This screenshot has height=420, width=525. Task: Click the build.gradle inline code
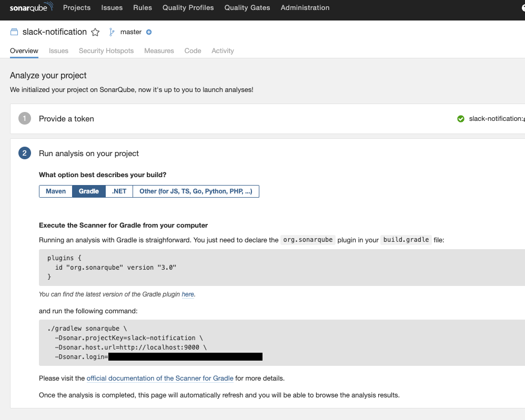pos(406,240)
